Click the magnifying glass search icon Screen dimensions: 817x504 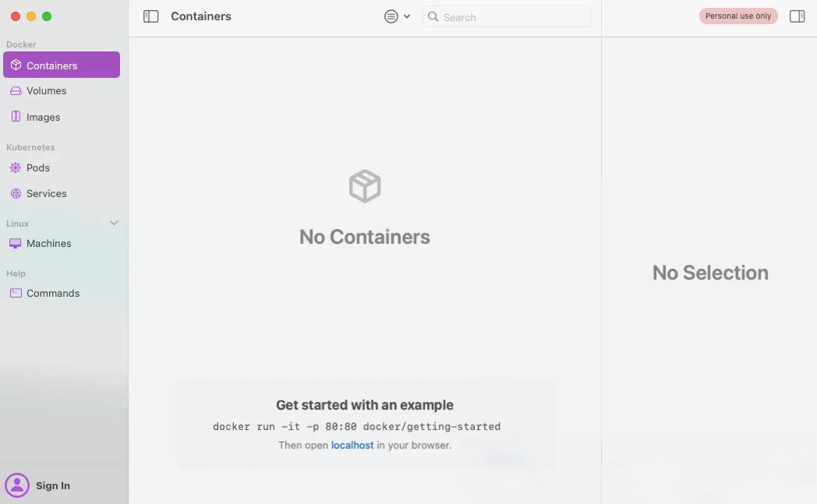pos(433,17)
